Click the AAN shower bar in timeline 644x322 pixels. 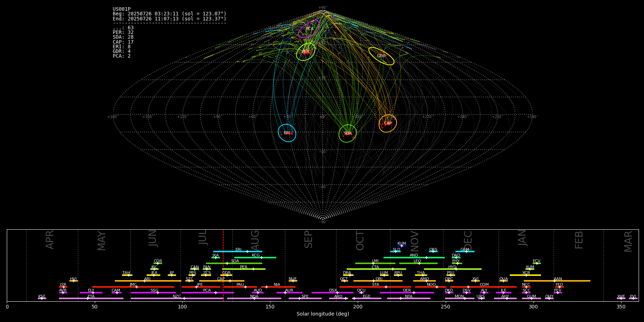557,281
